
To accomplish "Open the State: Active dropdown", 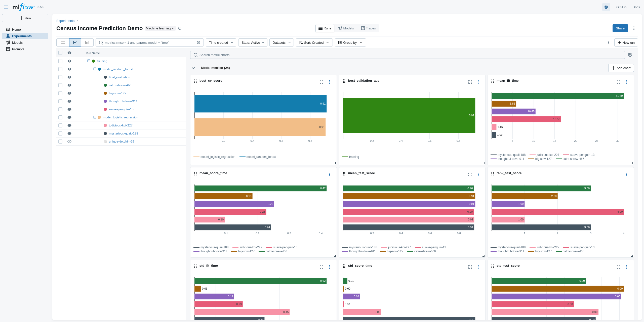I will coord(253,42).
